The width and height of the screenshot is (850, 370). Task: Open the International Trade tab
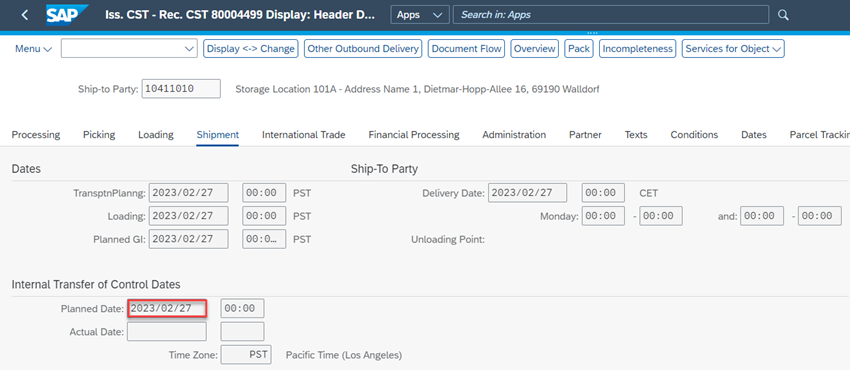point(304,135)
